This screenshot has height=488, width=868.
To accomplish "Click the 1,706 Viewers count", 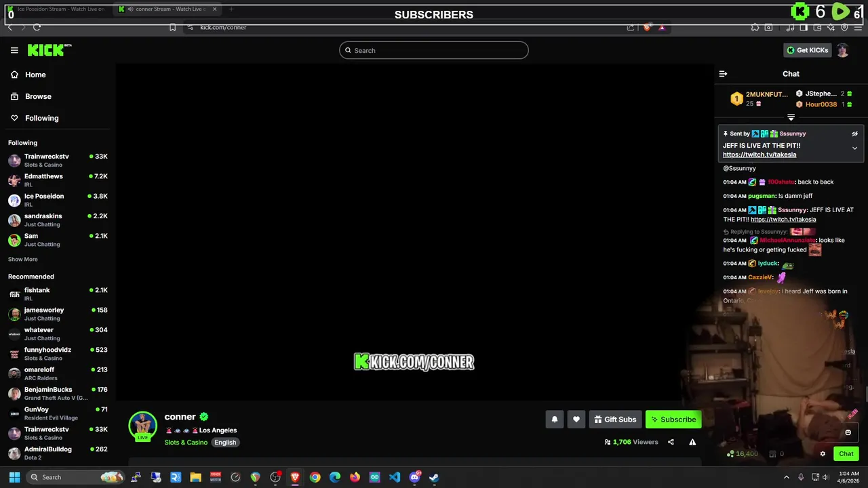I will pos(631,442).
